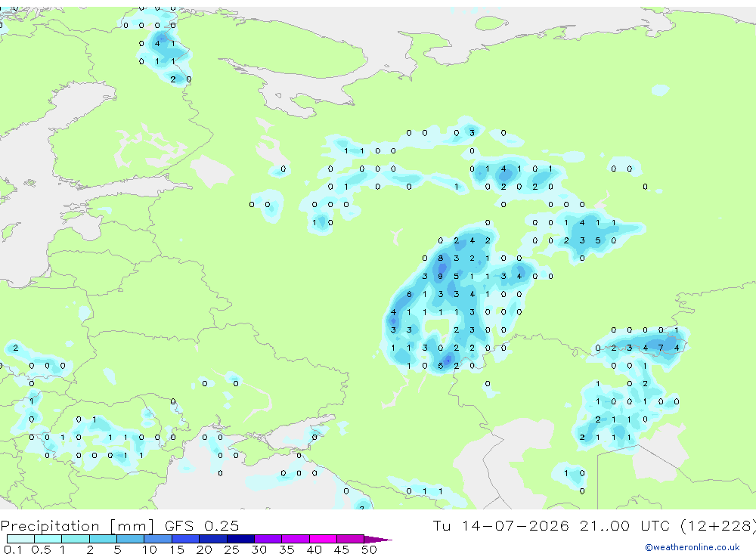Click the 21..00 UTC time text
This screenshot has height=554, width=756.
pos(625,525)
